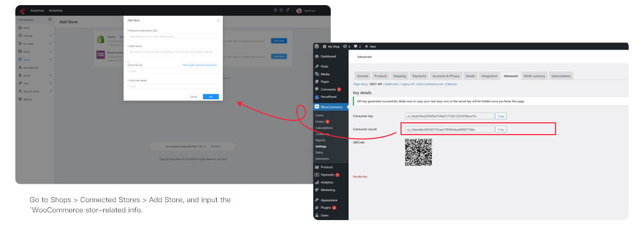Open BuckyDrop notification bell icon
644x238 pixels.
pyautogui.click(x=288, y=10)
